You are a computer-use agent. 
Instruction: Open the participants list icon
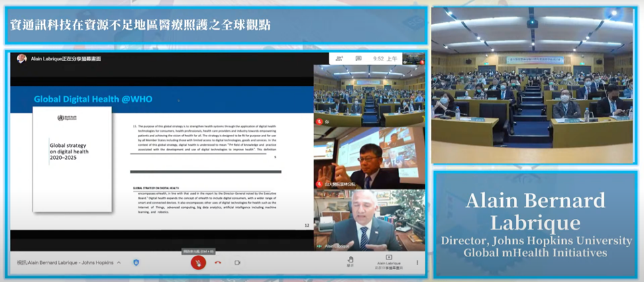coord(339,59)
